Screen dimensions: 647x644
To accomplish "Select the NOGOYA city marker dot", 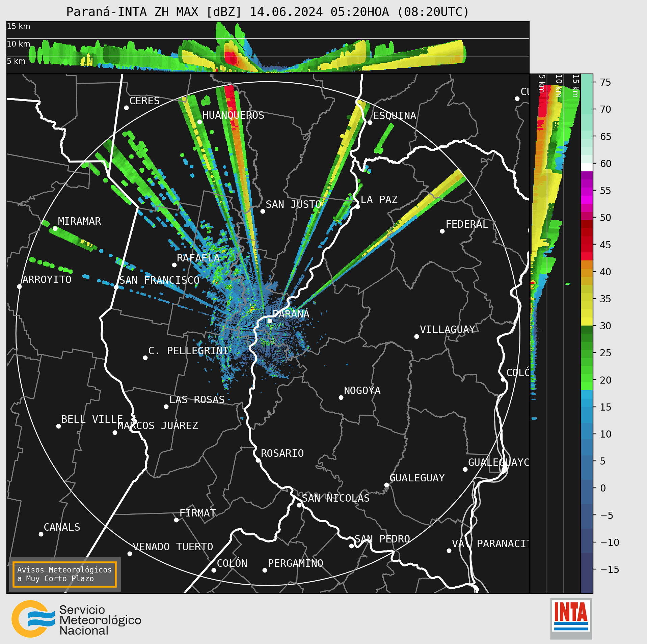I will [x=341, y=397].
